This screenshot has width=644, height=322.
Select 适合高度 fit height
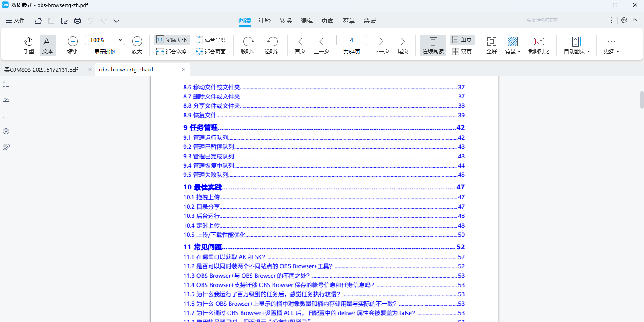point(210,40)
